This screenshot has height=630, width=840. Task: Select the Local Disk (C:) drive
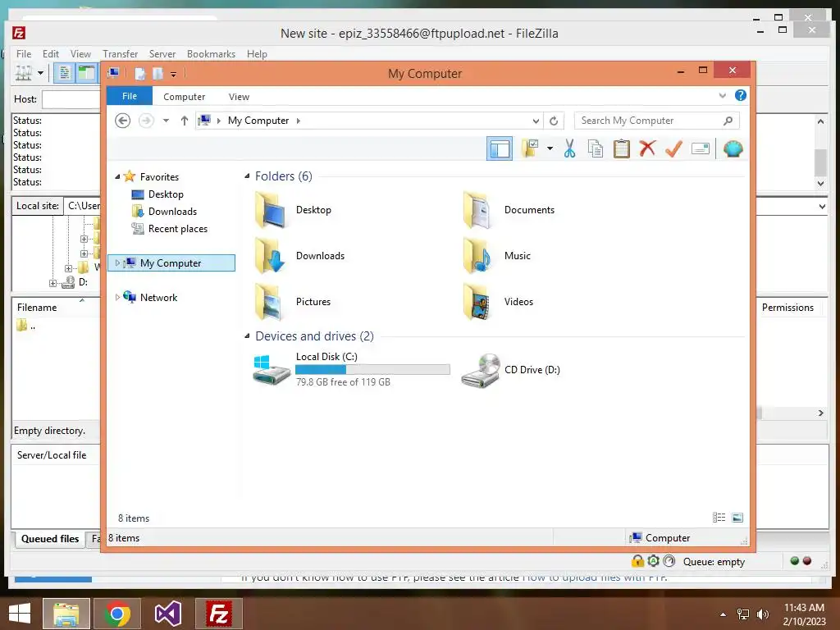(x=351, y=369)
